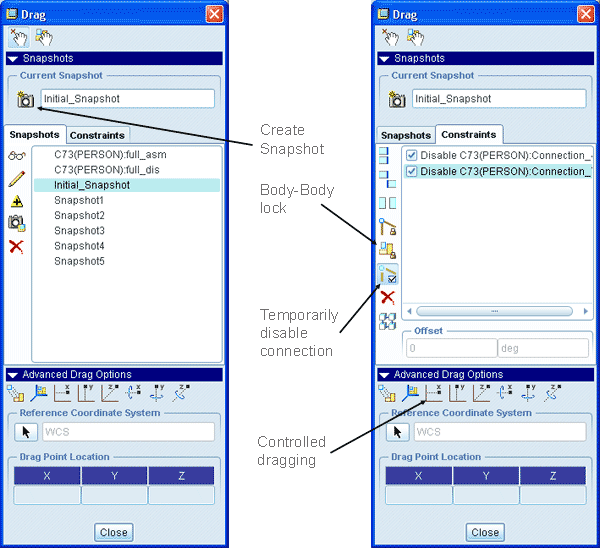Click the point drag hand icon in right dialog
The height and width of the screenshot is (548, 600).
[x=388, y=36]
